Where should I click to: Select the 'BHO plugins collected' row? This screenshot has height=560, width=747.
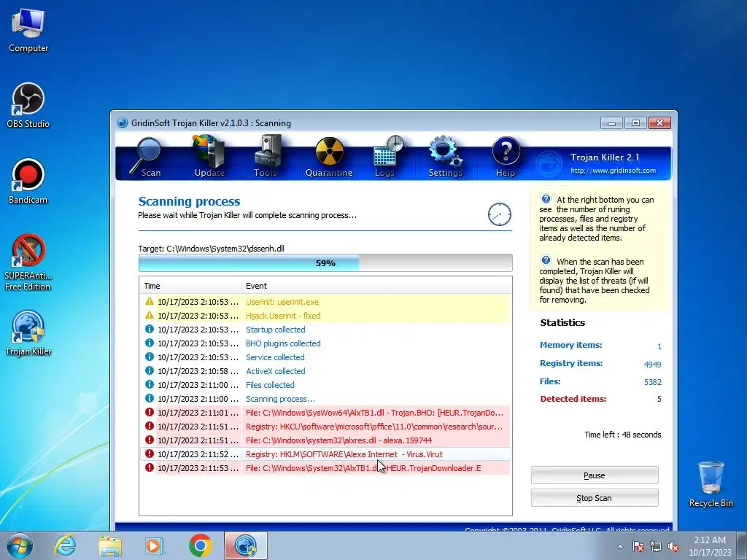[x=325, y=343]
